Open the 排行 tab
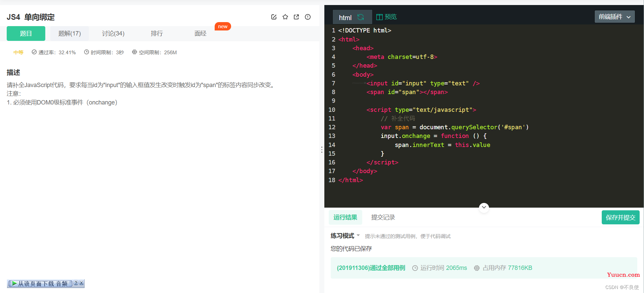644x293 pixels. click(157, 33)
